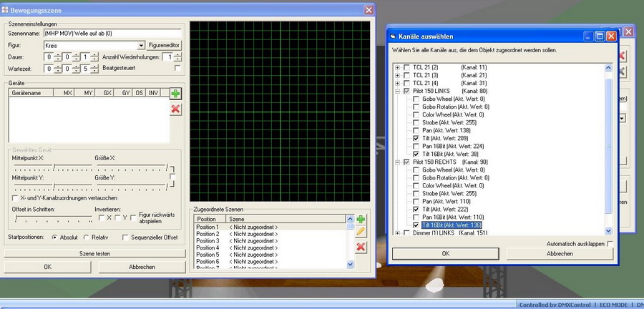Remove device using red X icon in Geräte
The width and height of the screenshot is (644, 309).
175,109
